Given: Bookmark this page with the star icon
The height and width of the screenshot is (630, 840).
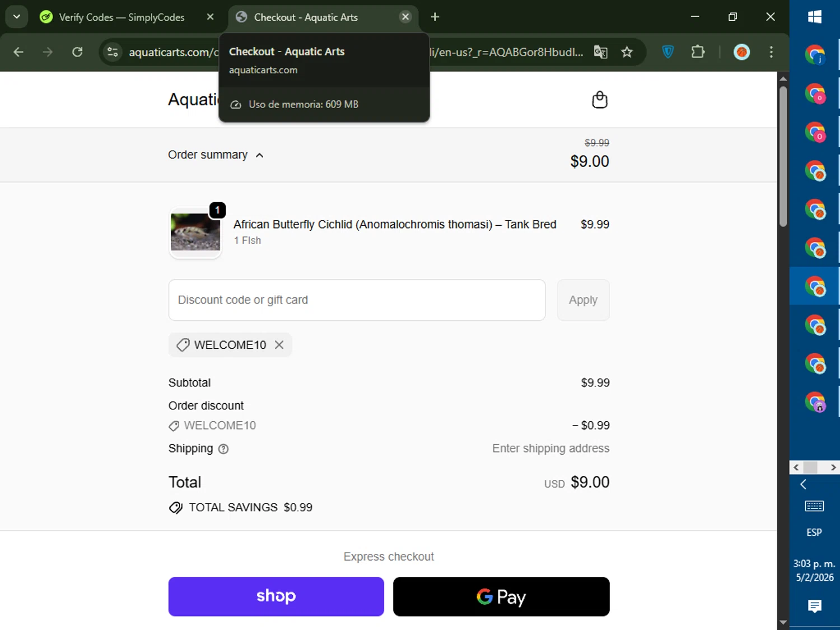Looking at the screenshot, I should pyautogui.click(x=627, y=52).
